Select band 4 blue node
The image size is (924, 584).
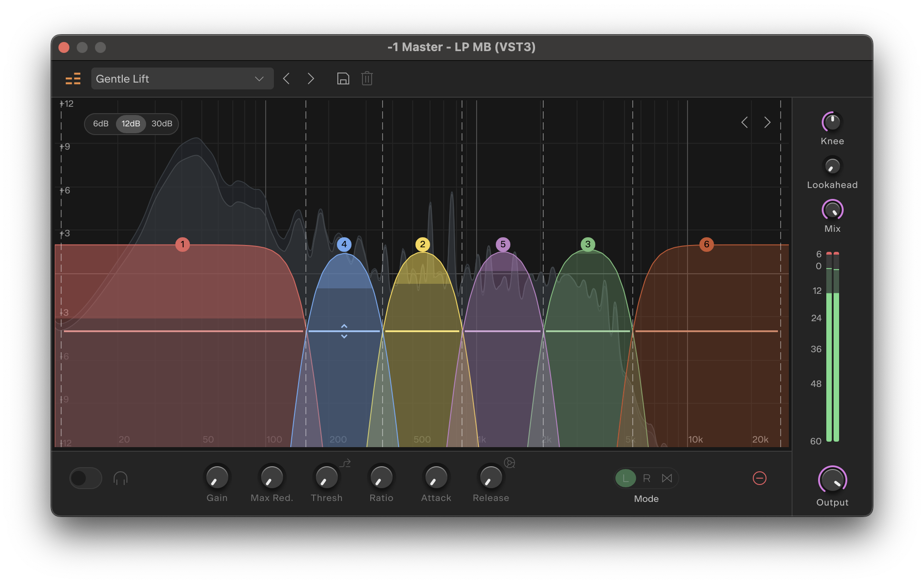click(x=344, y=244)
